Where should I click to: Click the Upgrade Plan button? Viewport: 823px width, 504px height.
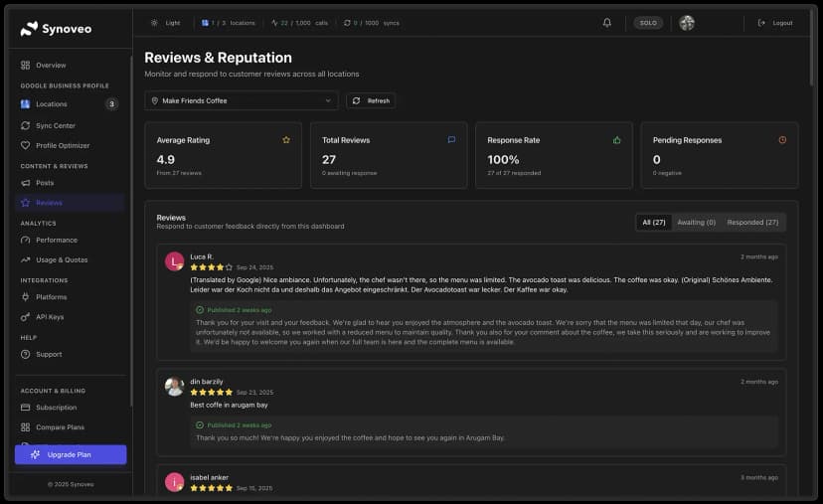[x=71, y=454]
